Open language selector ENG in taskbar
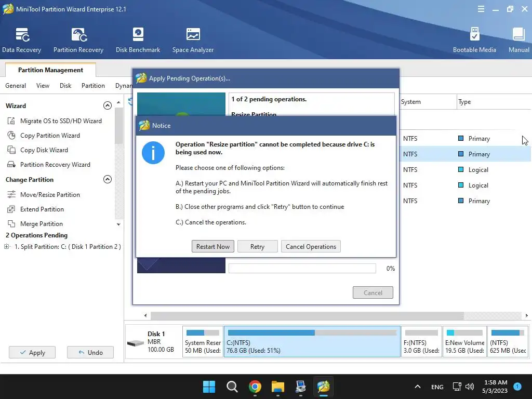The image size is (532, 399). [437, 387]
